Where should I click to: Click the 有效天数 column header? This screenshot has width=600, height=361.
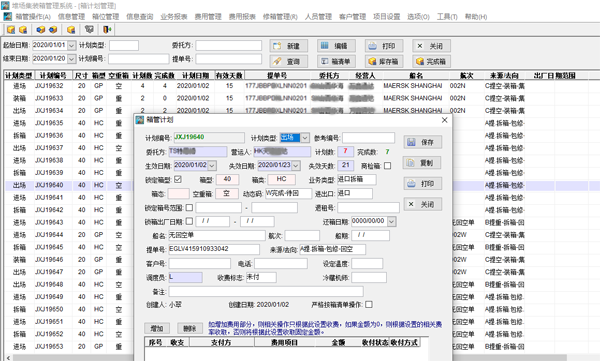tap(229, 75)
